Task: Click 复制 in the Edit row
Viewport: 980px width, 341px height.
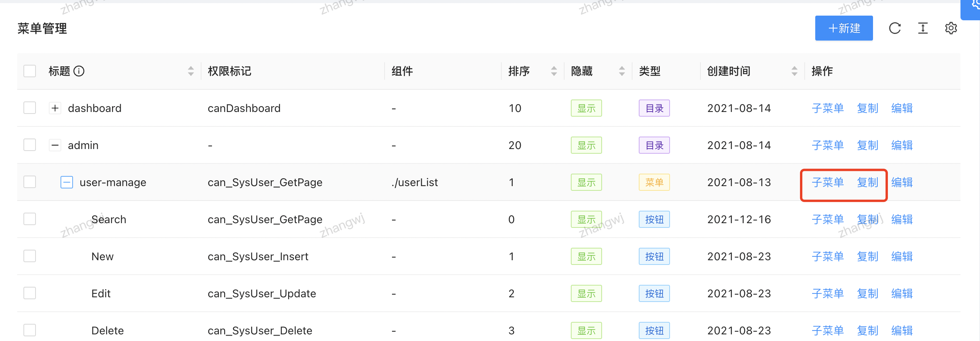Action: pyautogui.click(x=868, y=293)
